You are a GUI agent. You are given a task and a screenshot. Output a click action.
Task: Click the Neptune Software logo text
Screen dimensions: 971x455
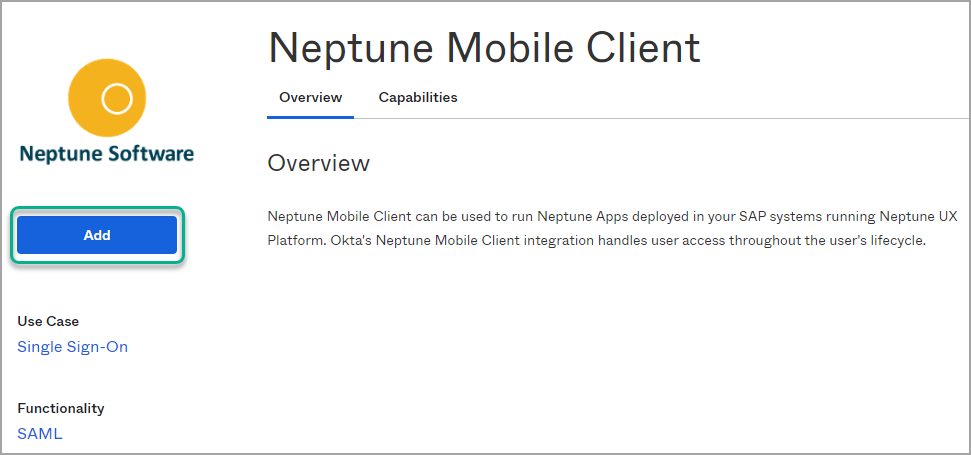point(107,154)
